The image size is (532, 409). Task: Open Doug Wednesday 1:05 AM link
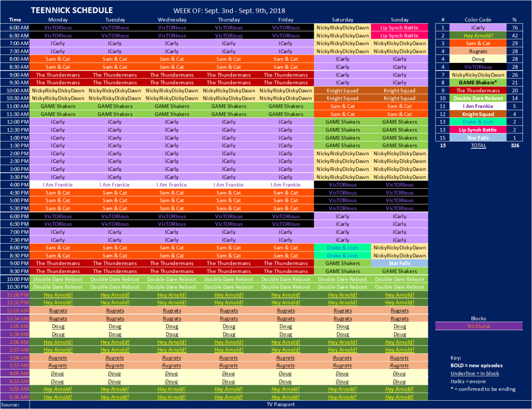pyautogui.click(x=172, y=326)
